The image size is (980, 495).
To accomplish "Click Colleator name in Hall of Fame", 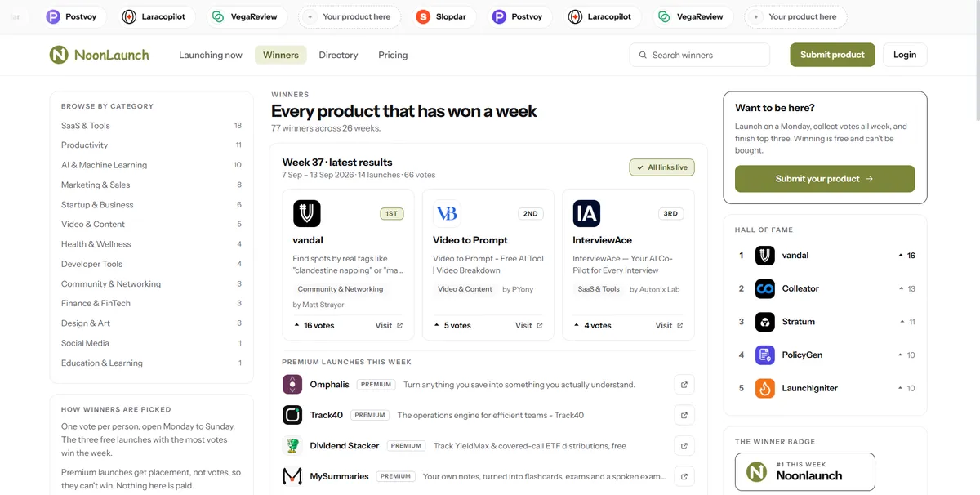I will tap(800, 288).
